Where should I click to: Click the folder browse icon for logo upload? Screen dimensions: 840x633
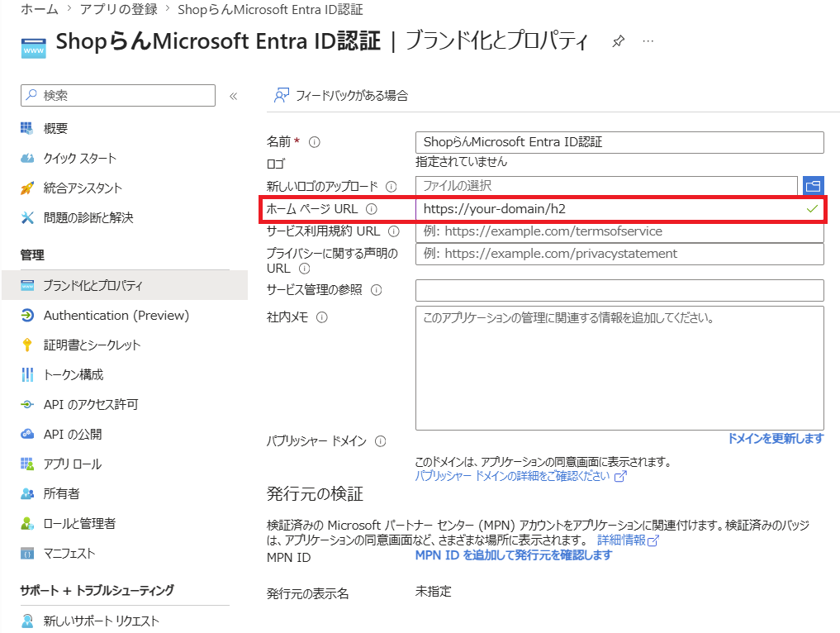(x=814, y=186)
